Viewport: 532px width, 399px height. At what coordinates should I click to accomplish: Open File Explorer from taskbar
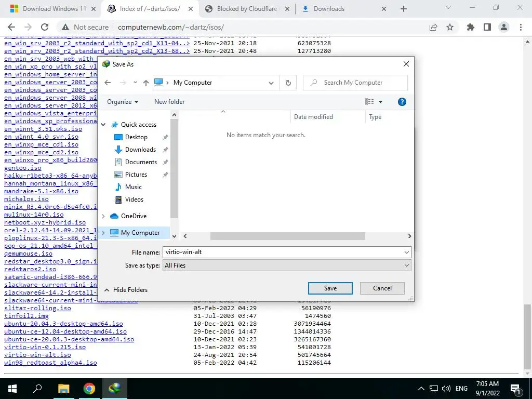pyautogui.click(x=63, y=389)
